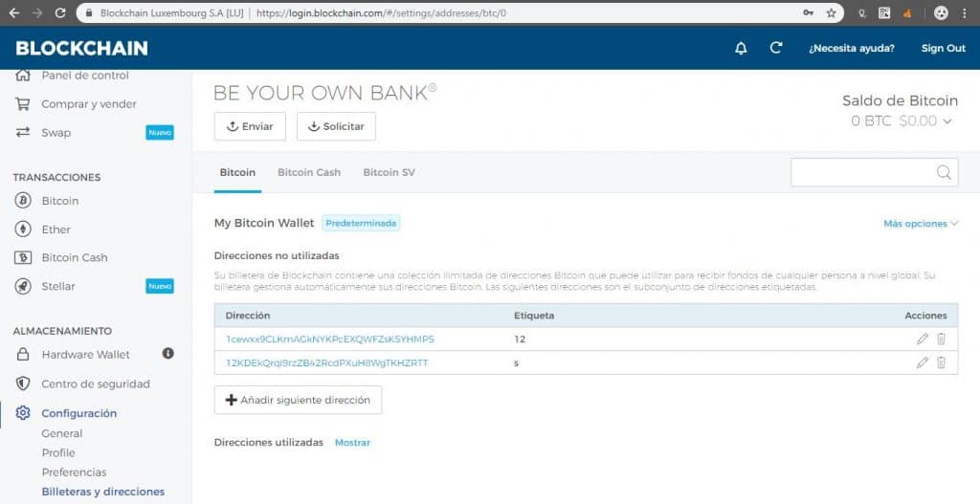Switch to the Bitcoin SV tab

pos(389,172)
